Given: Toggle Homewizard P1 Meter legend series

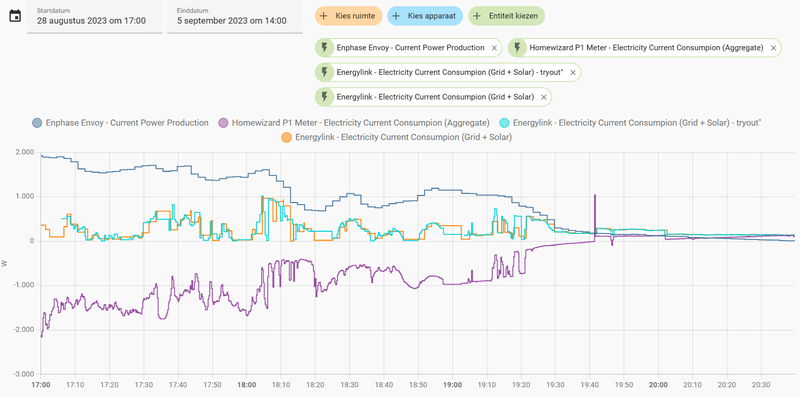Looking at the screenshot, I should point(354,123).
